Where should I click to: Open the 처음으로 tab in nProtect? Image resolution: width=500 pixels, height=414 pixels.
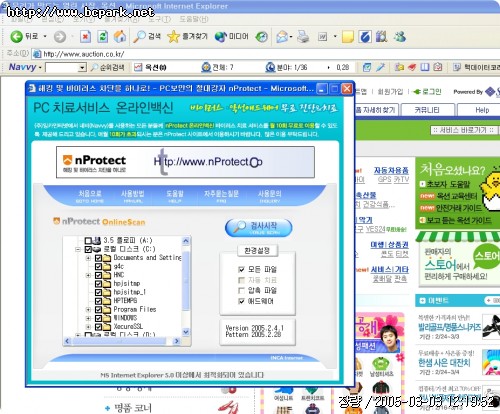pyautogui.click(x=90, y=196)
